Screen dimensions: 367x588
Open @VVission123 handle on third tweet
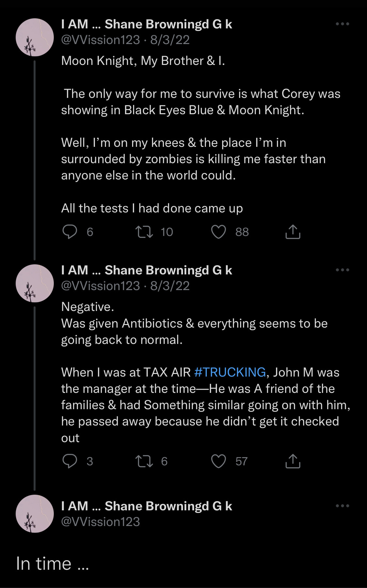pos(100,522)
